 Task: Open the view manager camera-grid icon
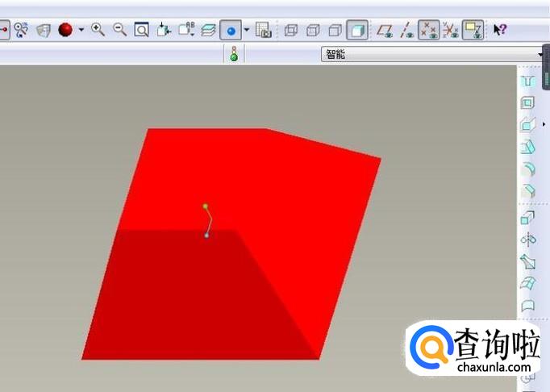[x=264, y=30]
